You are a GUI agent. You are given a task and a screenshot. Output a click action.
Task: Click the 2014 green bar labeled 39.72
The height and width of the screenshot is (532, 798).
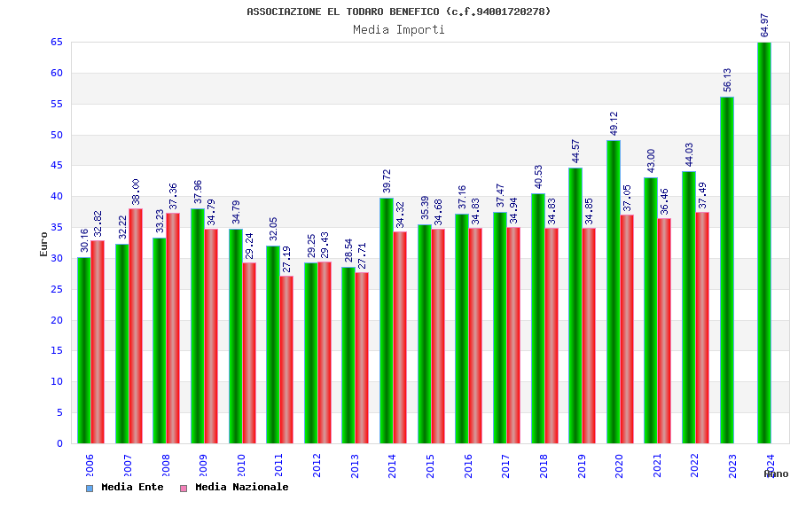(387, 321)
